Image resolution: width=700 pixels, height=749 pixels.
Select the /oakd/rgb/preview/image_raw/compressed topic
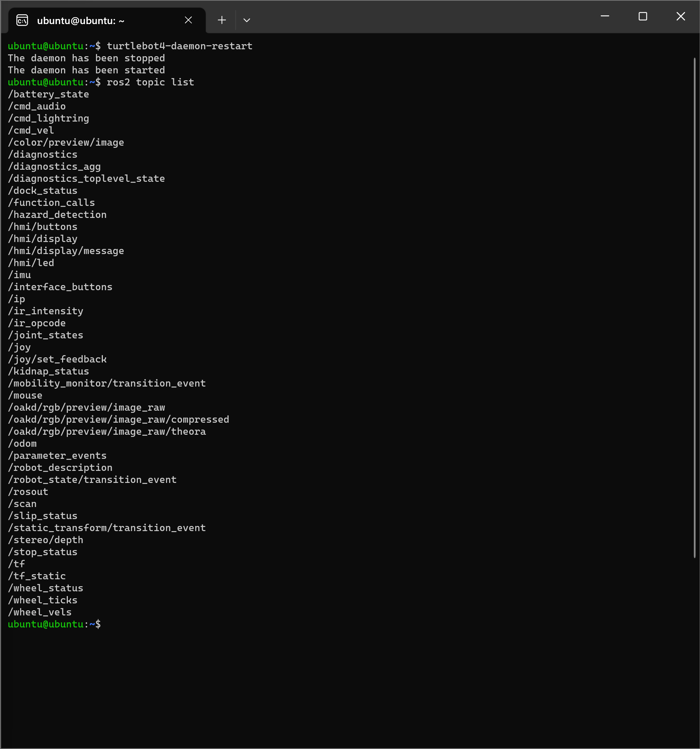(x=119, y=419)
